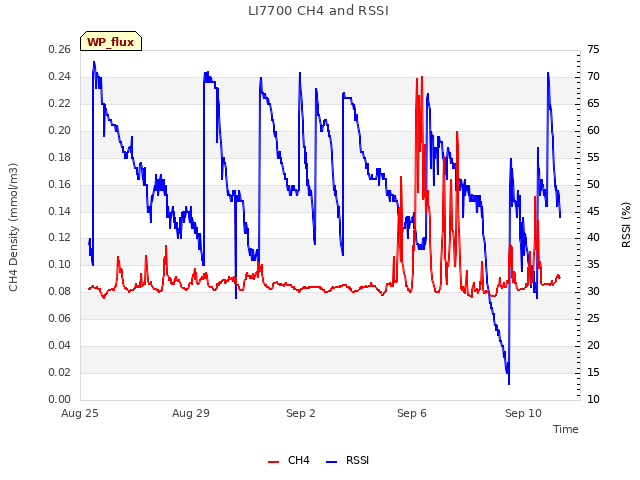This screenshot has height=480, width=640.
Task: Click the 0.12 left axis value
Action: [x=60, y=238]
